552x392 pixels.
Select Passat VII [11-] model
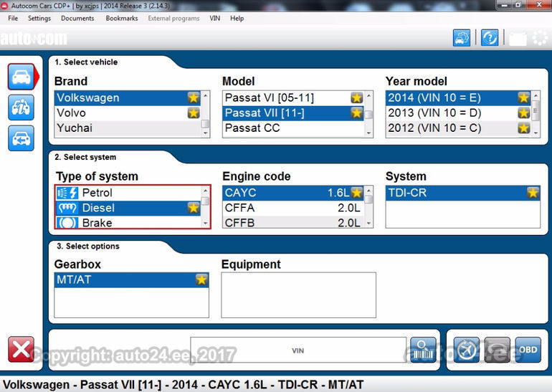[x=293, y=113]
